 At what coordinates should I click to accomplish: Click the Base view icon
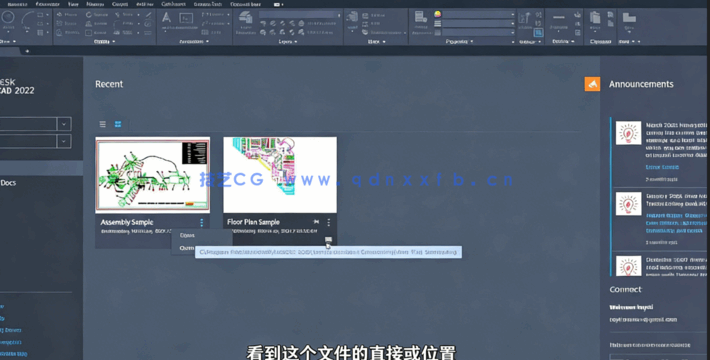click(629, 18)
